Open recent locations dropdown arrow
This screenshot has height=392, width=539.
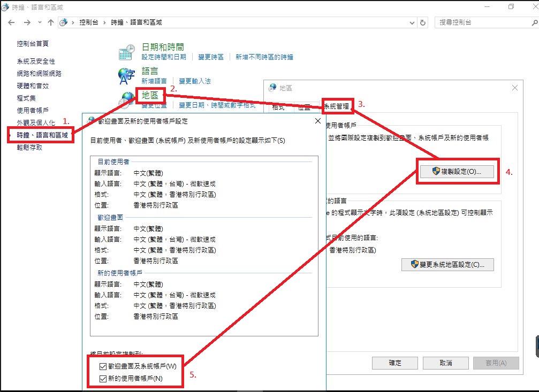[x=40, y=22]
